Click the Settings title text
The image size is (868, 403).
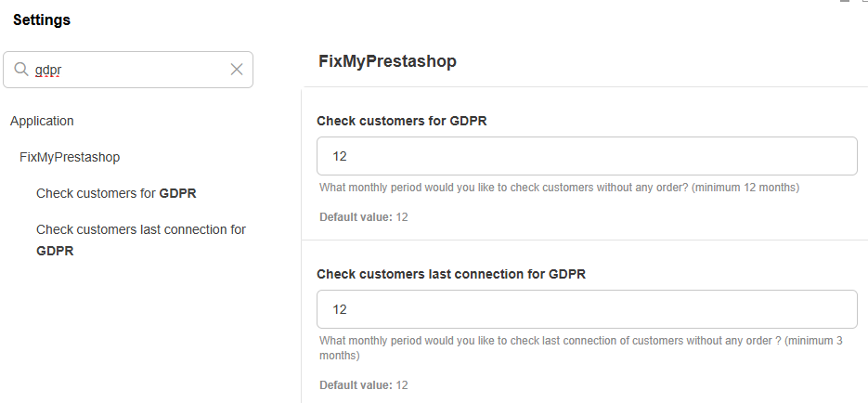[42, 19]
